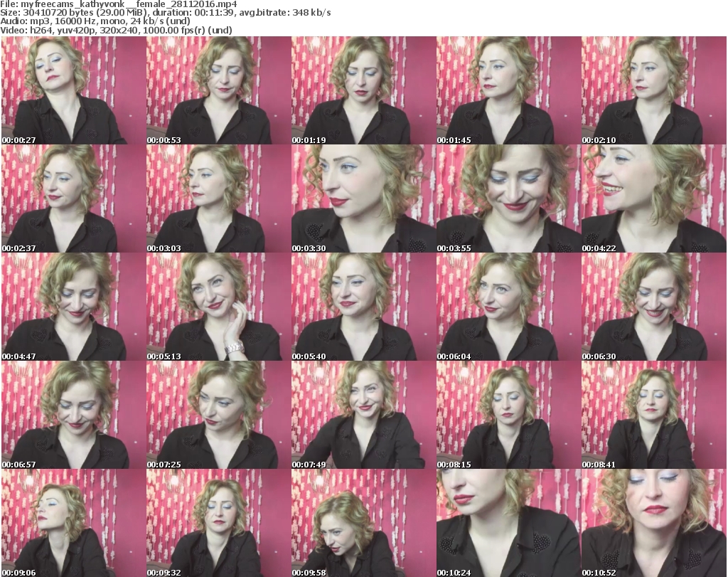Viewport: 728px width, 577px height.
Task: Select the frame at 00:00:53
Action: pos(218,90)
